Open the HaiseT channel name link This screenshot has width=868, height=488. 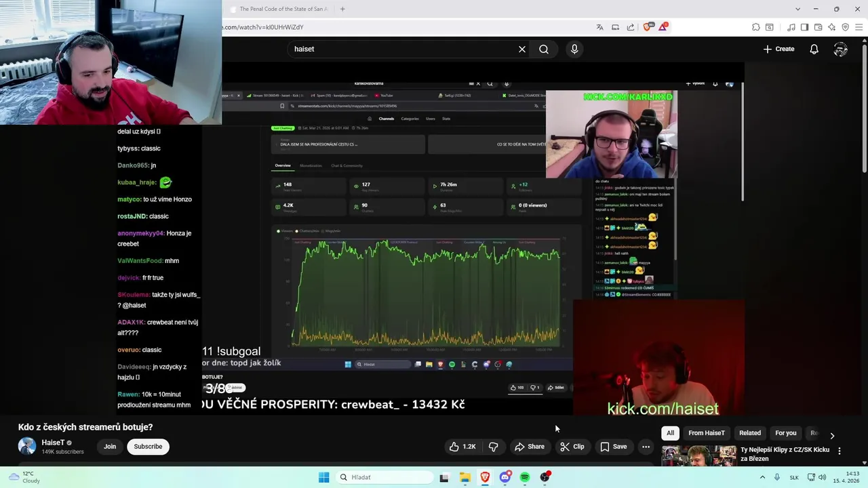(x=53, y=443)
